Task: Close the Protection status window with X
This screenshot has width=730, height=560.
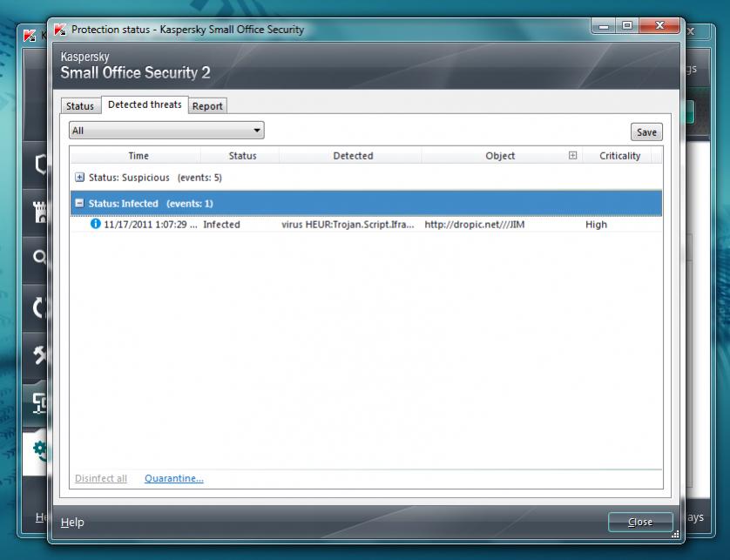Action: coord(659,26)
